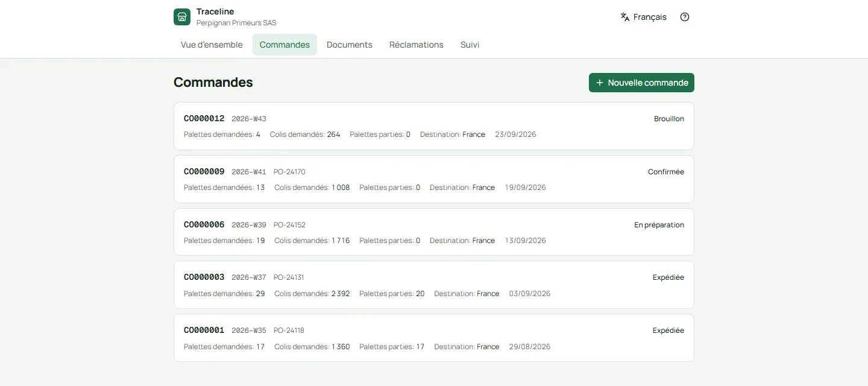Click the En préparation status label
This screenshot has width=868, height=386.
[659, 225]
